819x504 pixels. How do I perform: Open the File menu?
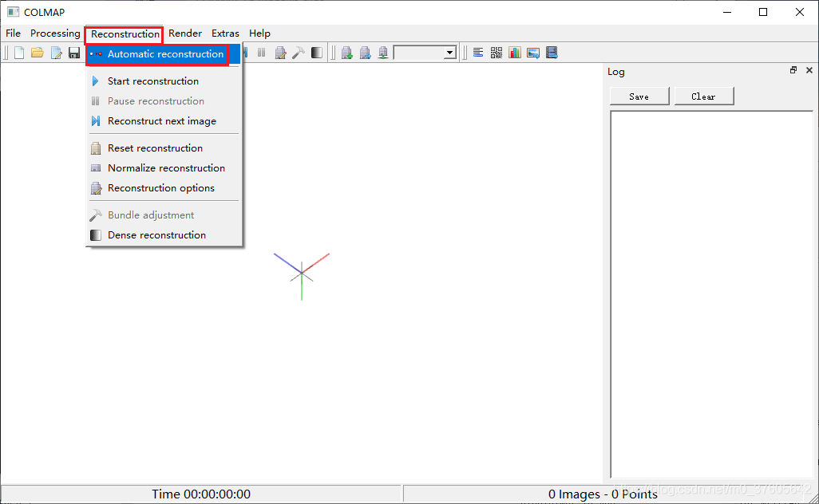pyautogui.click(x=13, y=33)
